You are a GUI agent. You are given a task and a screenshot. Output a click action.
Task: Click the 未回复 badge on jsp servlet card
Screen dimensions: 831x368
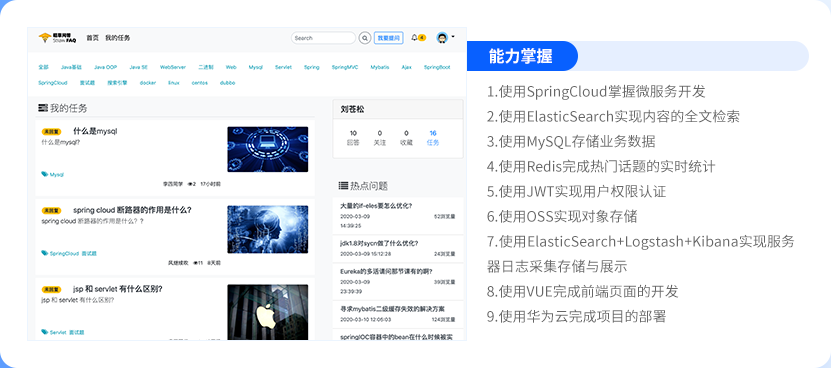point(51,290)
